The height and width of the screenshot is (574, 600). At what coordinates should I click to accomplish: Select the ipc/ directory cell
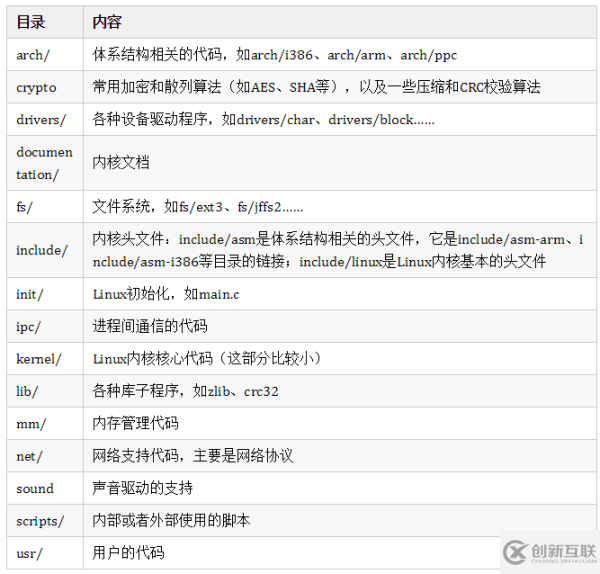click(45, 326)
